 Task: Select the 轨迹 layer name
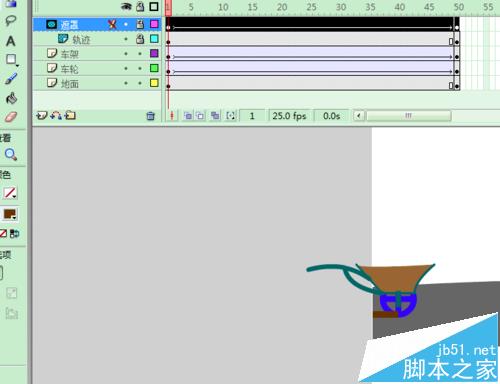coord(81,40)
